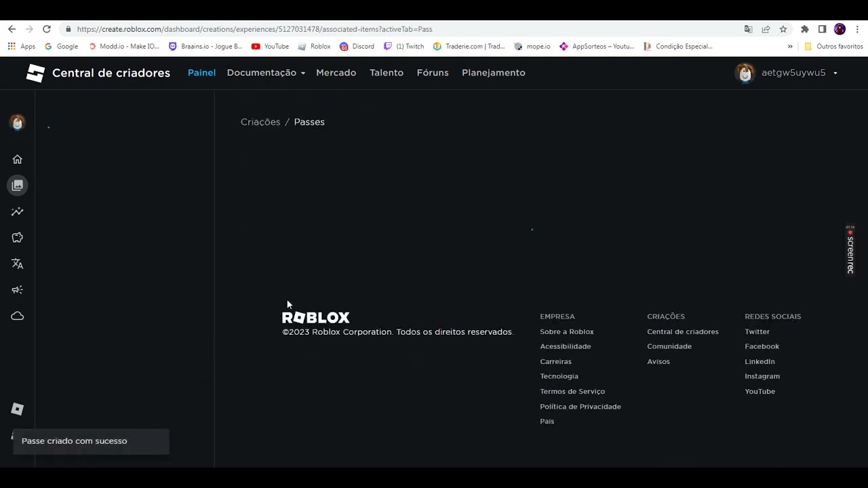The image size is (868, 488).
Task: Expand the Documentação dropdown menu
Action: click(x=266, y=73)
